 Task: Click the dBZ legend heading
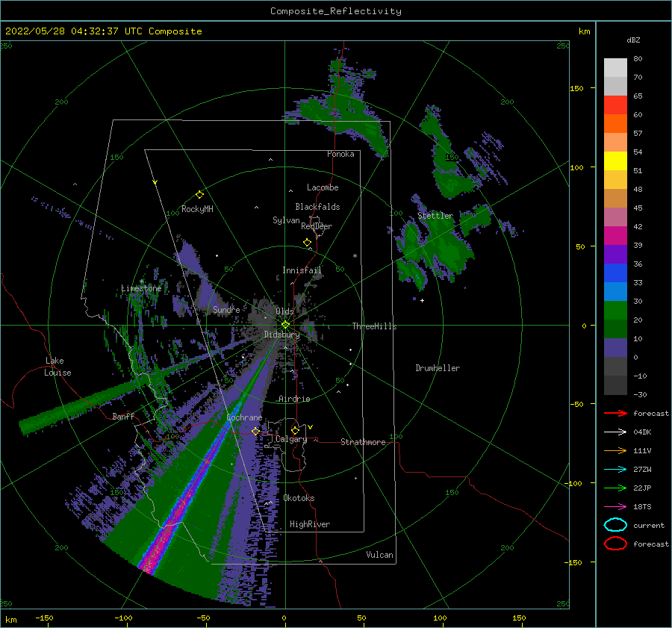click(x=633, y=40)
